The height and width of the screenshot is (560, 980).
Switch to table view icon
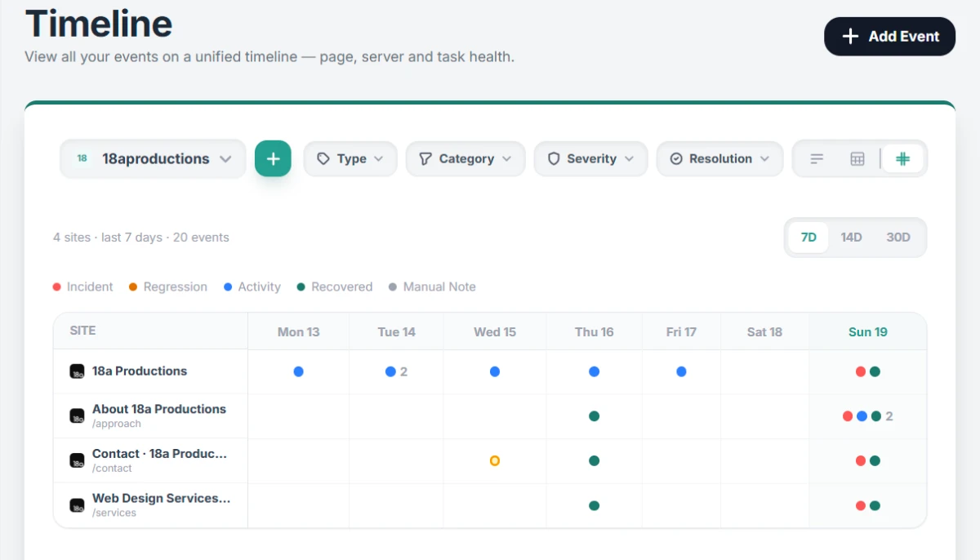pos(857,158)
